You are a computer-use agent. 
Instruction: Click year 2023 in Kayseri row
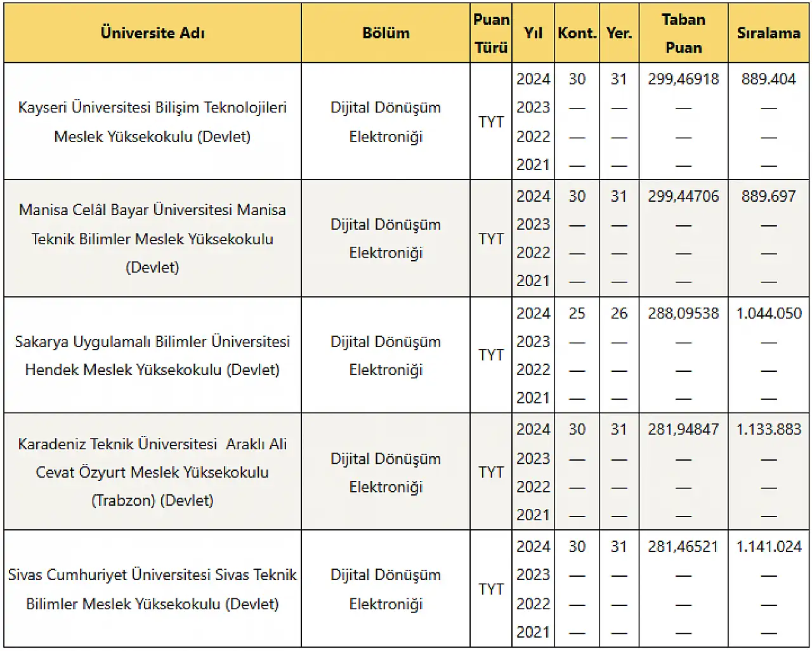tap(533, 107)
